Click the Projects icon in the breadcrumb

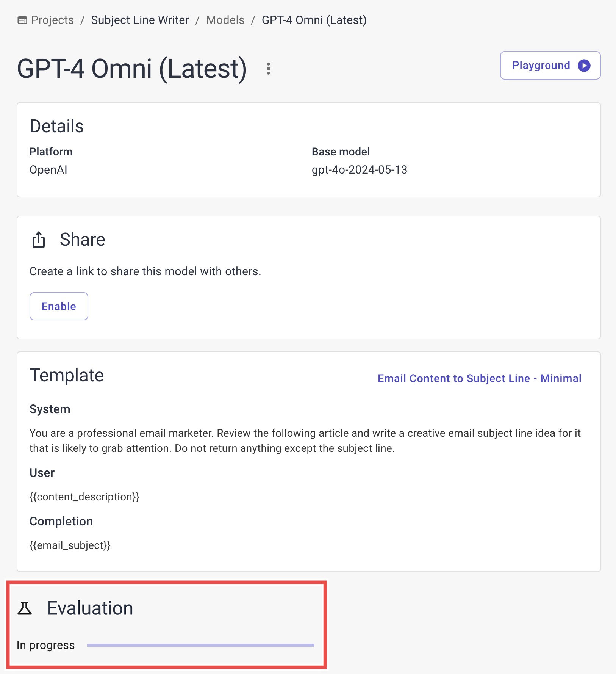(x=22, y=20)
